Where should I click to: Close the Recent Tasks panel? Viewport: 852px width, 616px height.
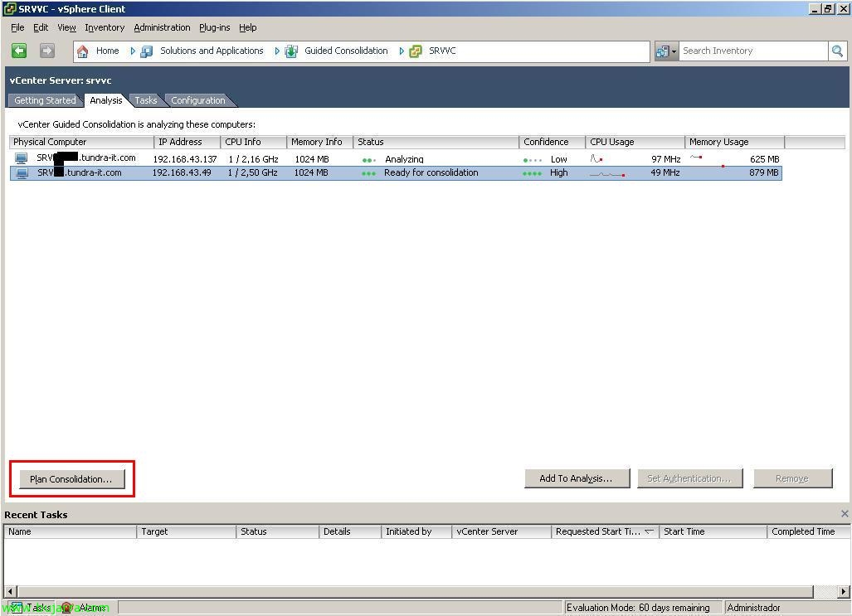pyautogui.click(x=845, y=513)
